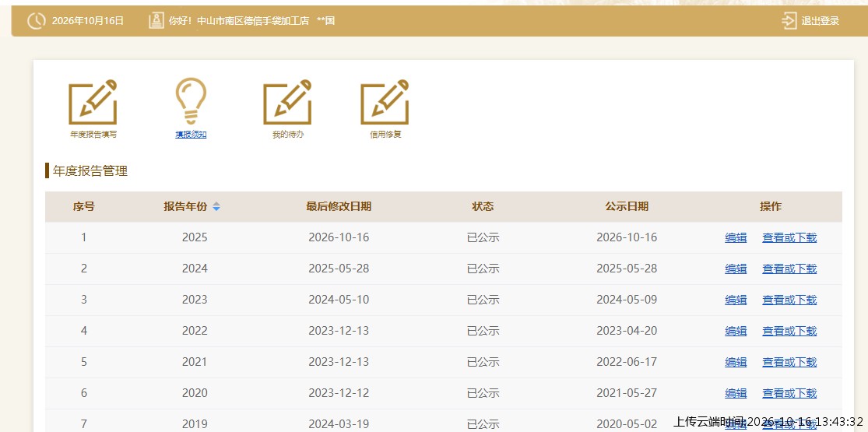The image size is (868, 432).
Task: Select the 2020 report year cell
Action: click(195, 393)
